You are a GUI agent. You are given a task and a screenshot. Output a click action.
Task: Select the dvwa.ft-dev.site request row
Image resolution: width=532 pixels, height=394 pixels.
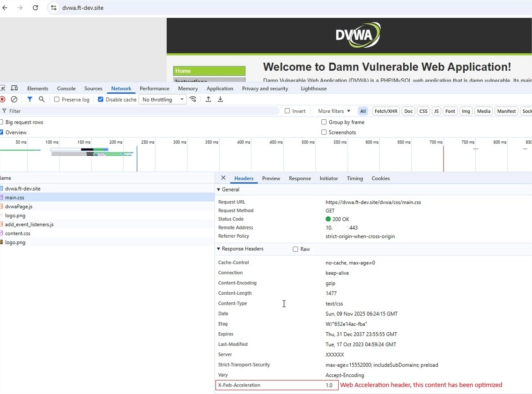tap(107, 189)
